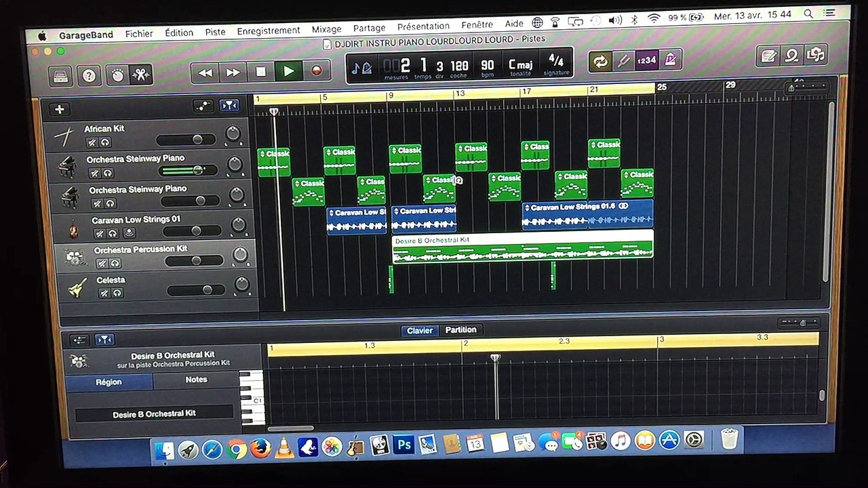Mute the African Kit track
Image resolution: width=868 pixels, height=488 pixels.
92,142
